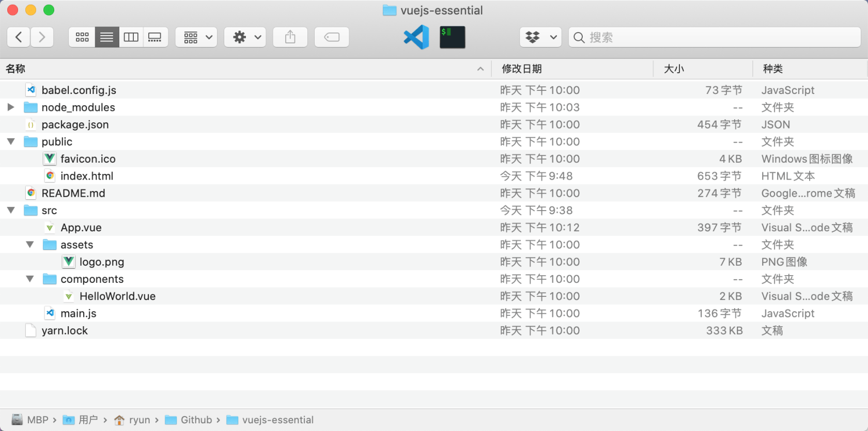Sort by the 大小 column header
The image size is (868, 431).
[x=703, y=69]
